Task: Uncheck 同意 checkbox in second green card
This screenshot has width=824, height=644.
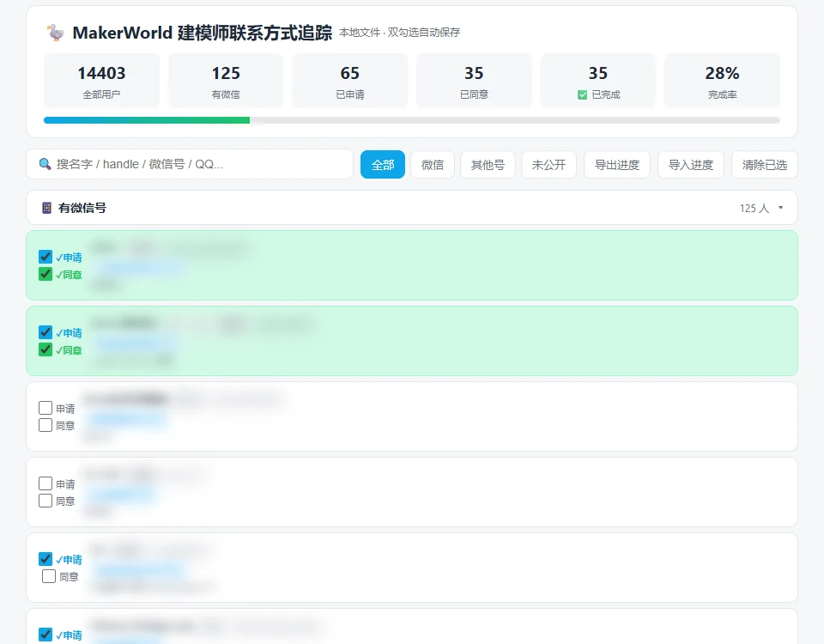Action: [x=45, y=349]
